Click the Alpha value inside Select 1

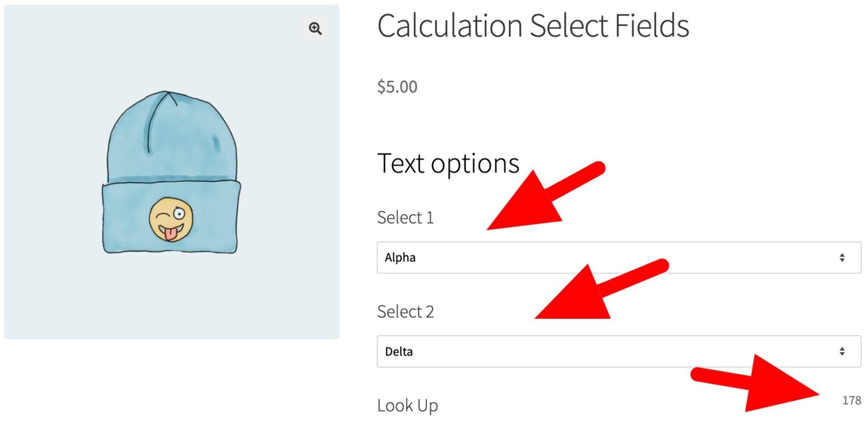(400, 257)
